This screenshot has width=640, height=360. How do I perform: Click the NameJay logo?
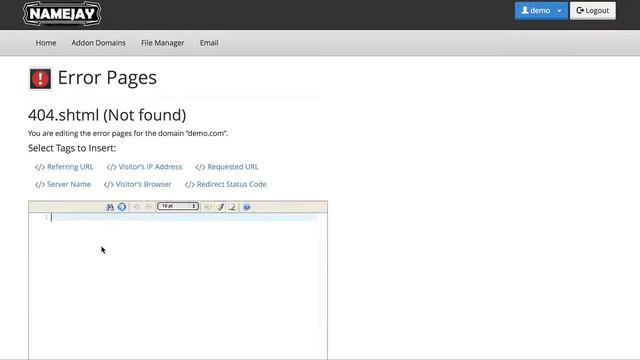[x=62, y=13]
